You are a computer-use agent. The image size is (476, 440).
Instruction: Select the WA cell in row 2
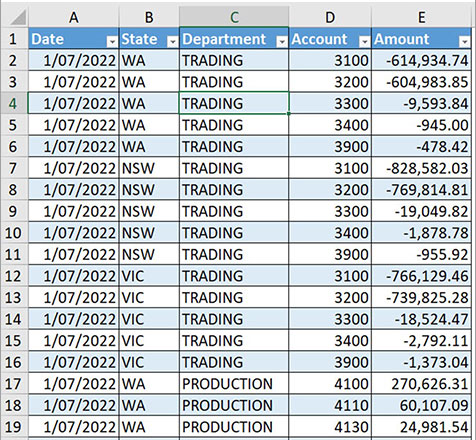click(149, 60)
